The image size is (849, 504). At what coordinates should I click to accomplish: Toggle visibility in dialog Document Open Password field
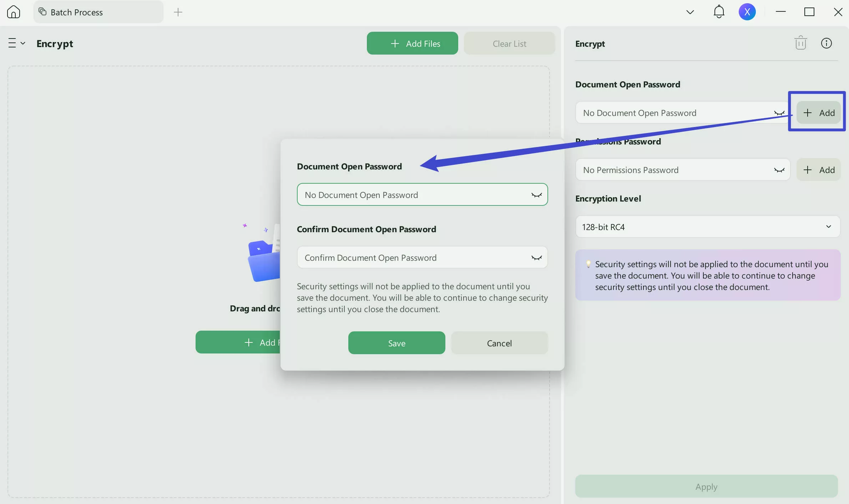(x=536, y=195)
